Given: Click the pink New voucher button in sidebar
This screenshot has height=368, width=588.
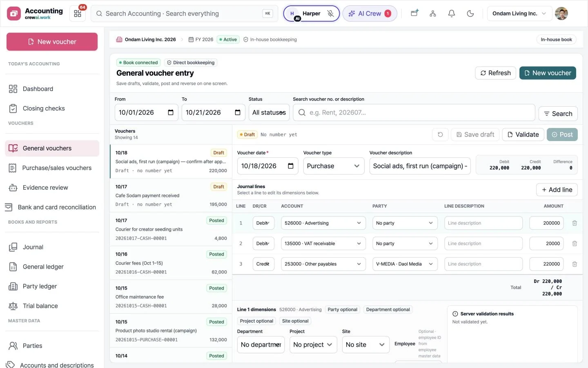Looking at the screenshot, I should click(52, 42).
